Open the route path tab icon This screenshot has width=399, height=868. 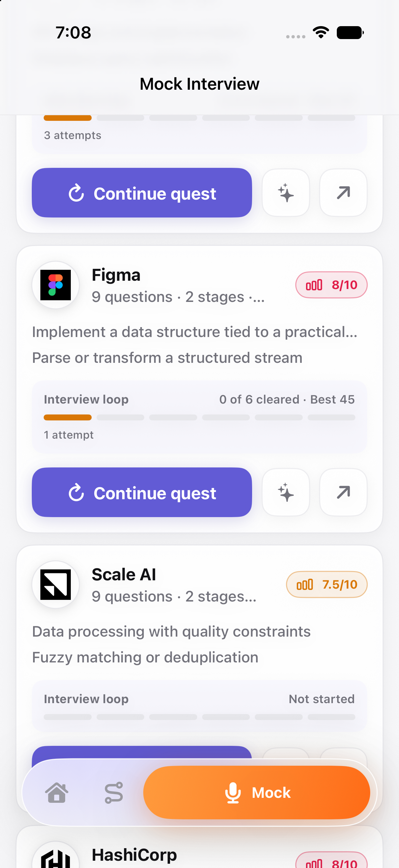tap(114, 793)
